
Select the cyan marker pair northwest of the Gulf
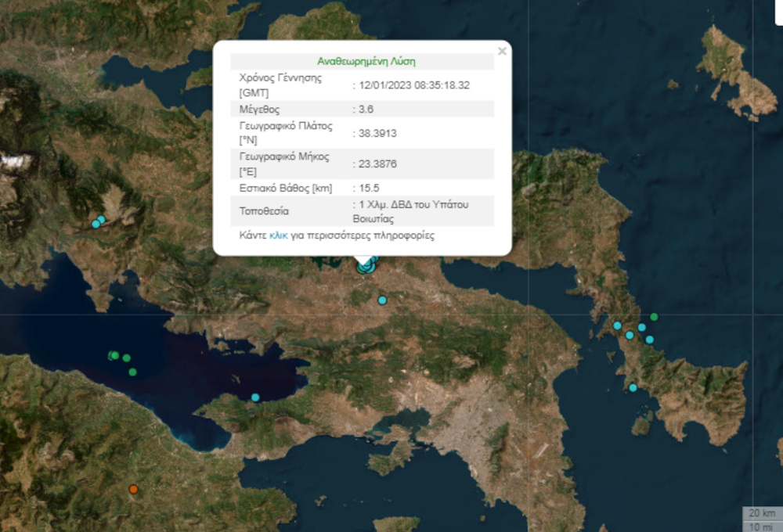[98, 222]
